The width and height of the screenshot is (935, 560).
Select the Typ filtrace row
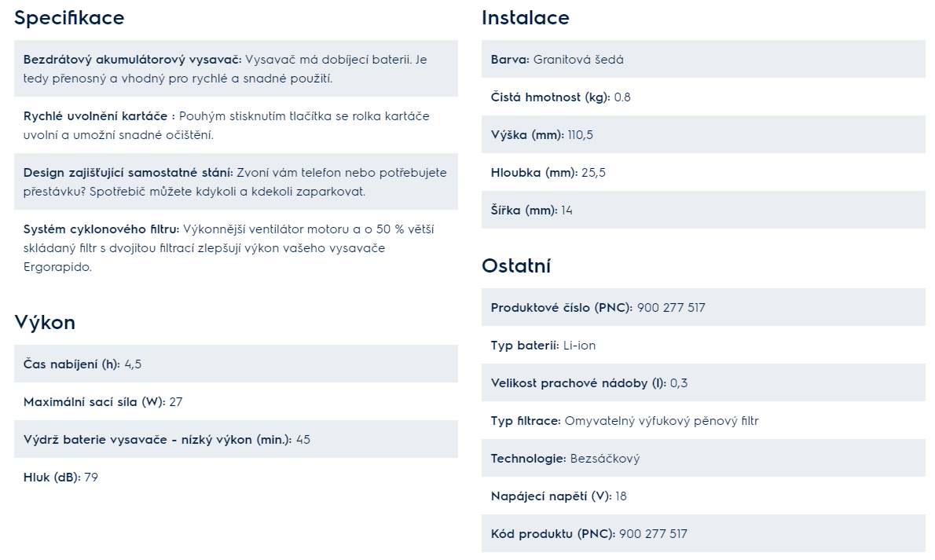point(704,420)
